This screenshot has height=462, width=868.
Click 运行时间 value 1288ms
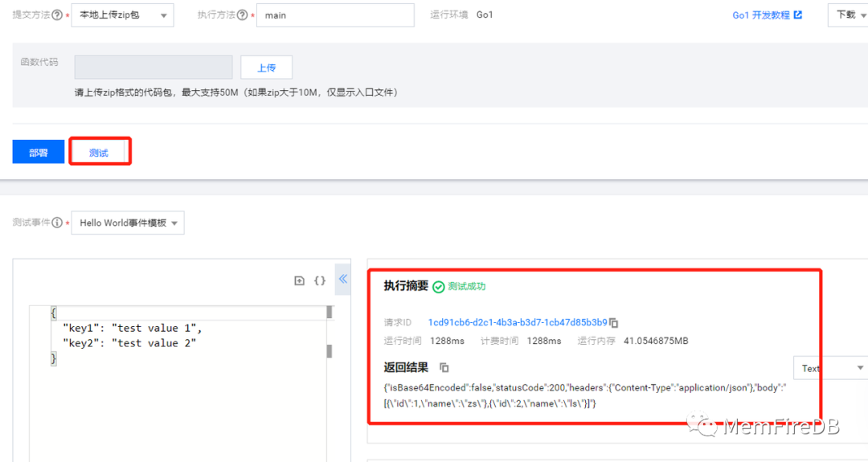(448, 341)
